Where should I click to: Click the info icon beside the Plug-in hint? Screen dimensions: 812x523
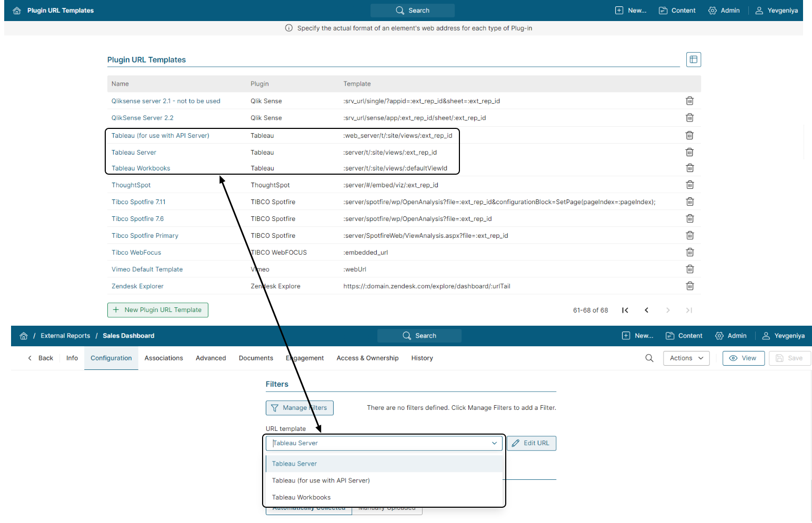(289, 28)
